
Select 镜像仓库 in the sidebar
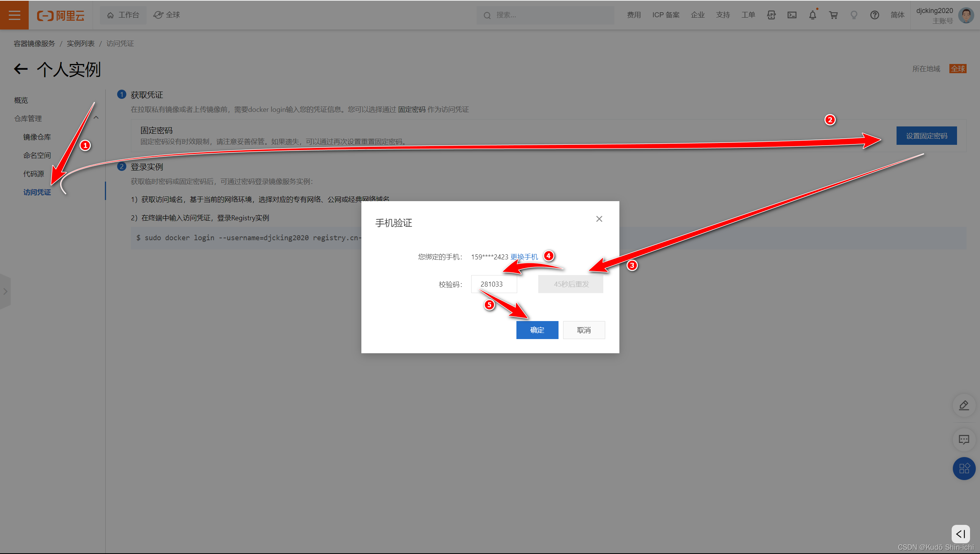point(37,137)
